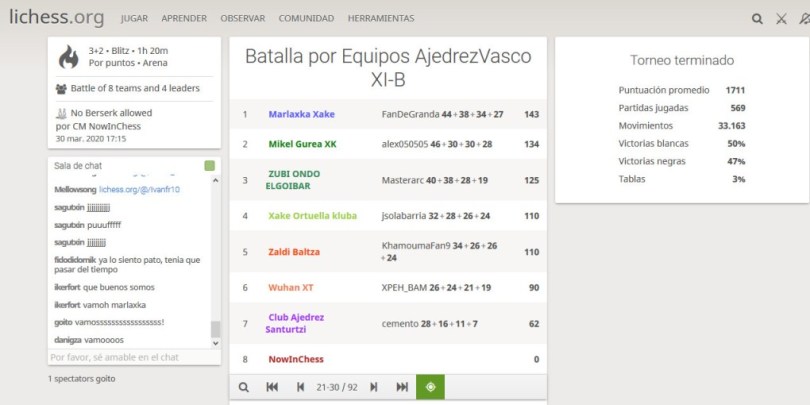Jump to the last standings page
The width and height of the screenshot is (810, 405).
[x=402, y=387]
